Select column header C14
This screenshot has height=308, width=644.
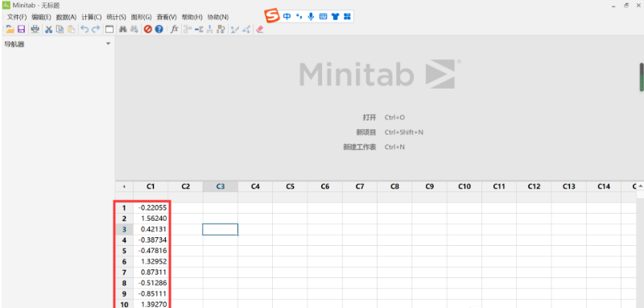tap(604, 186)
